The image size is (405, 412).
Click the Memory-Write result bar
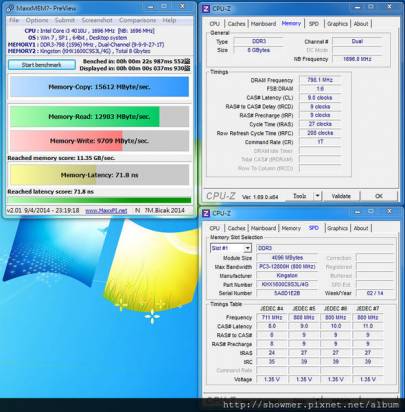(99, 141)
